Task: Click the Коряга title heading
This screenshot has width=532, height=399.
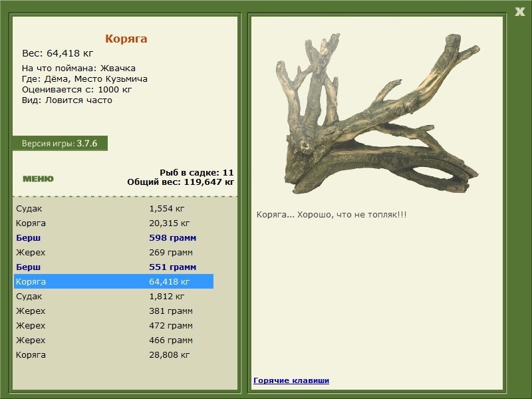Action: (126, 39)
